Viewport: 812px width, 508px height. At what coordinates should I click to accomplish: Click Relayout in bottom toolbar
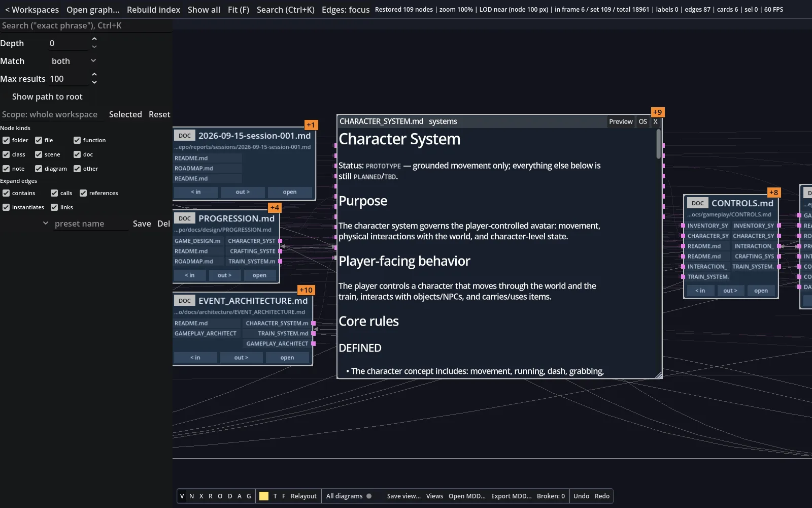[x=303, y=496]
